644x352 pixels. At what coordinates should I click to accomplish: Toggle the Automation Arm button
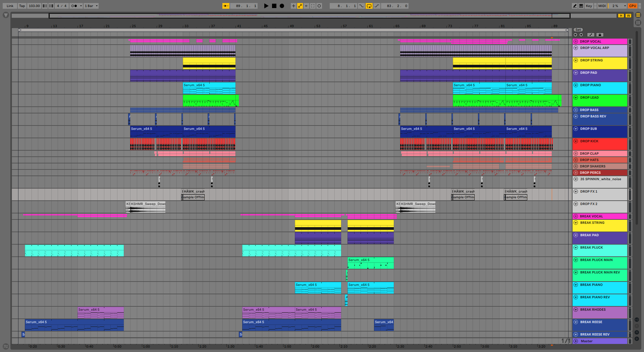point(300,6)
